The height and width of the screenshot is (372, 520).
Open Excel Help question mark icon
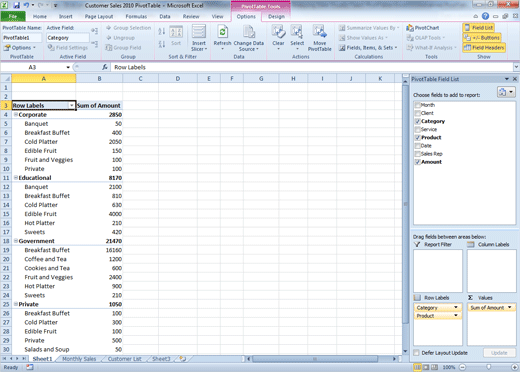pos(485,16)
